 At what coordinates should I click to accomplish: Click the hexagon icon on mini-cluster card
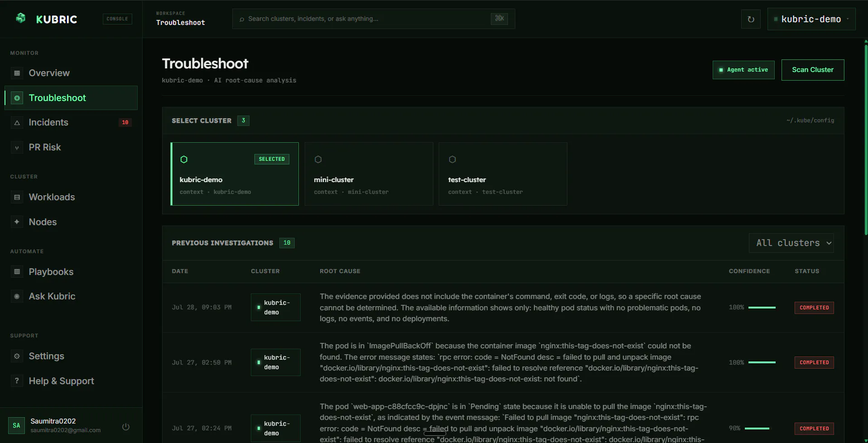pos(318,159)
